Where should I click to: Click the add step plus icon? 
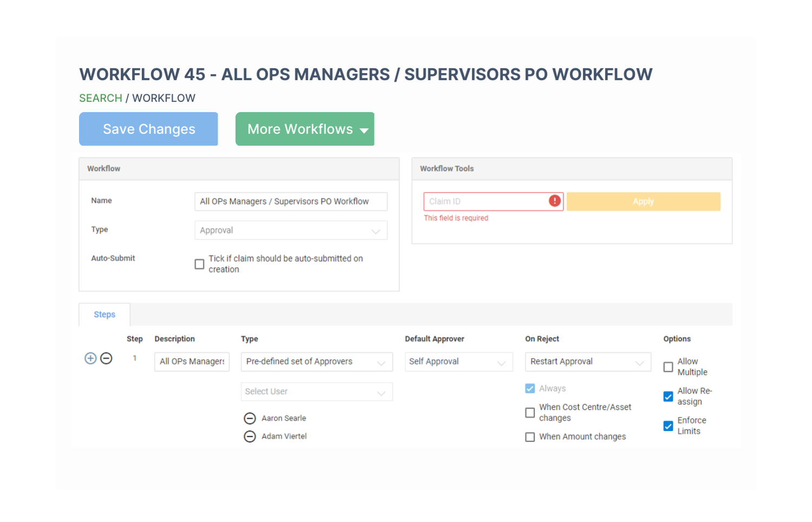[90, 358]
